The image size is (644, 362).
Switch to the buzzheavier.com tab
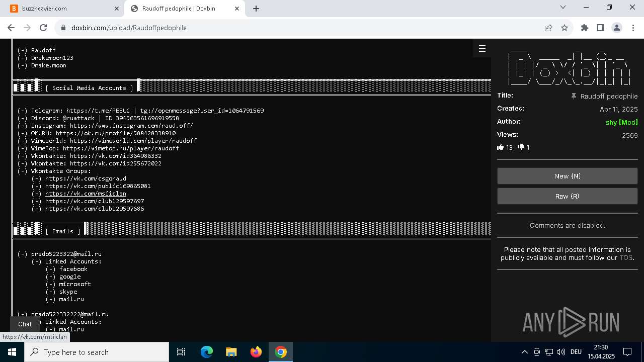coord(62,9)
